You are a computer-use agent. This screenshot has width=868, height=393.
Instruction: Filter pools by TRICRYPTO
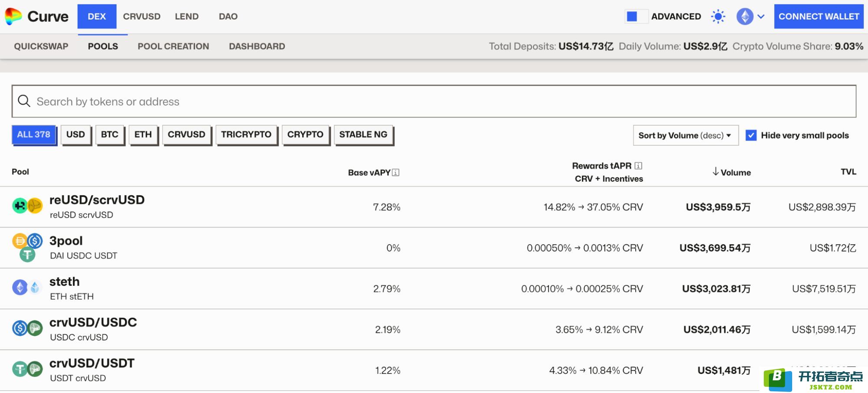tap(246, 134)
